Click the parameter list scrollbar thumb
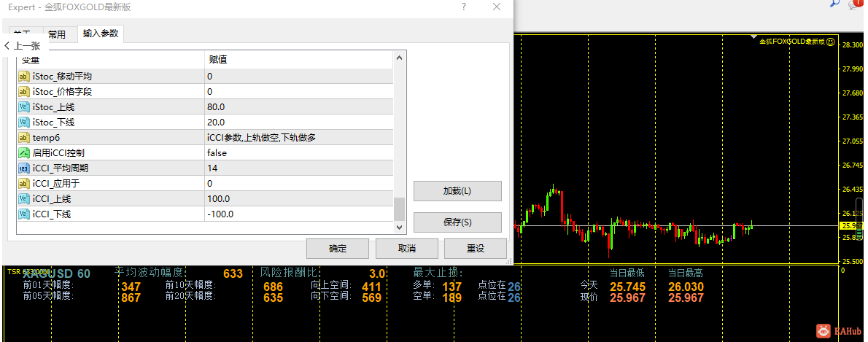Screen dimensions: 868x342 click(399, 209)
